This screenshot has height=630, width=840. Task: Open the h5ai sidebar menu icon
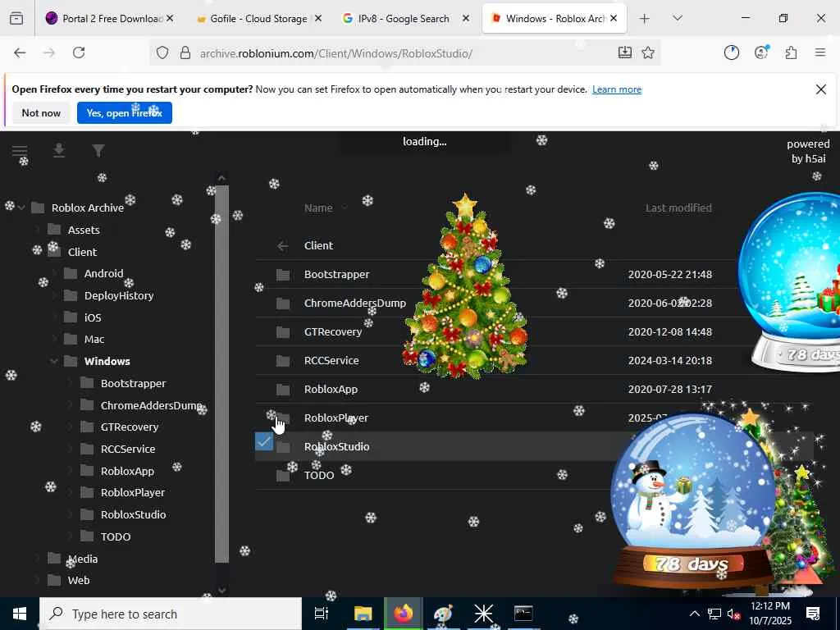pyautogui.click(x=20, y=151)
